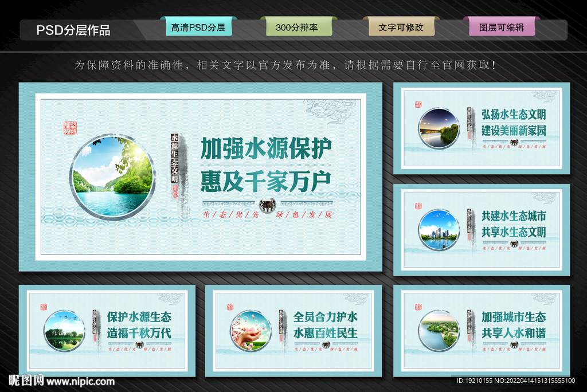Click the red seal on the 保护水源生态 banner
Image resolution: width=587 pixels, height=392 pixels.
click(44, 308)
